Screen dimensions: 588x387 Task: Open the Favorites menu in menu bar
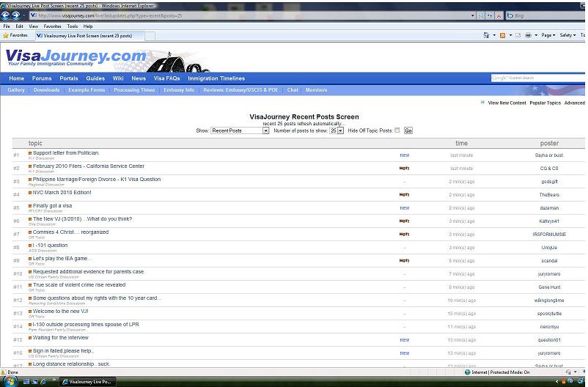(53, 26)
